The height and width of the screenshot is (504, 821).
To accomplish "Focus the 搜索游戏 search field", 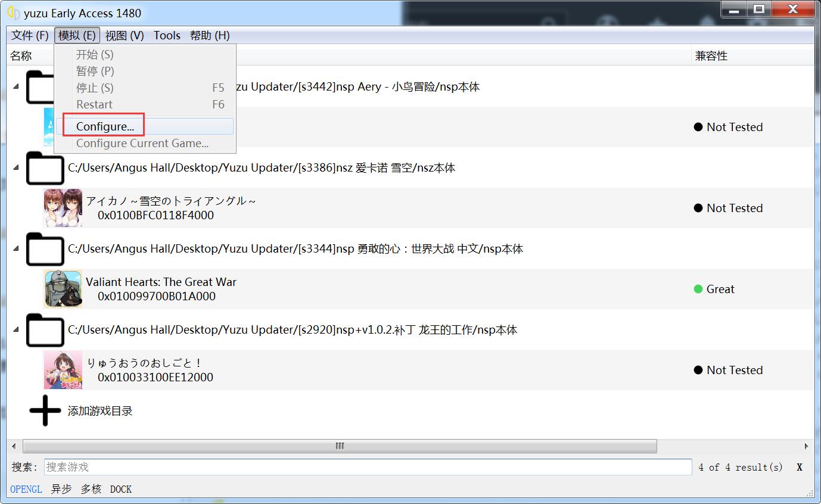I will (x=368, y=467).
